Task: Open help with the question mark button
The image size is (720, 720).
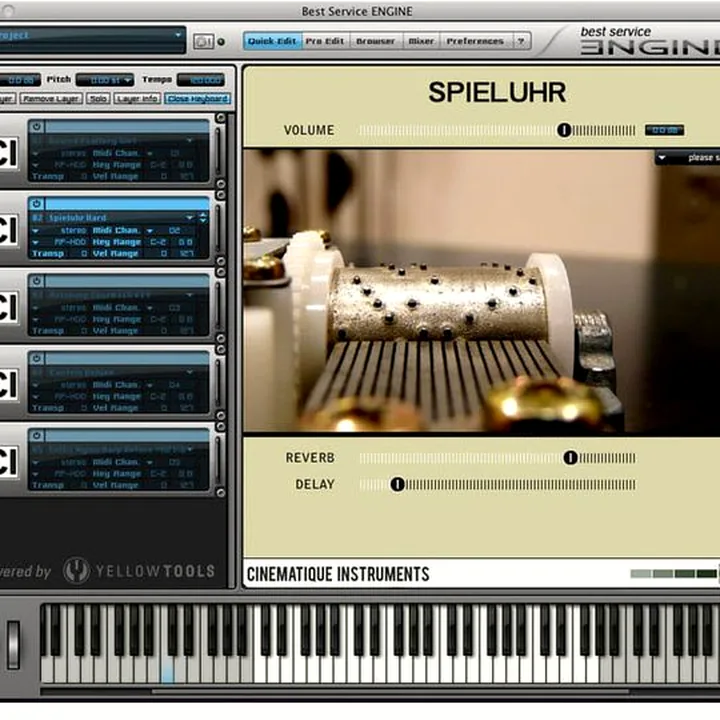Action: [521, 41]
